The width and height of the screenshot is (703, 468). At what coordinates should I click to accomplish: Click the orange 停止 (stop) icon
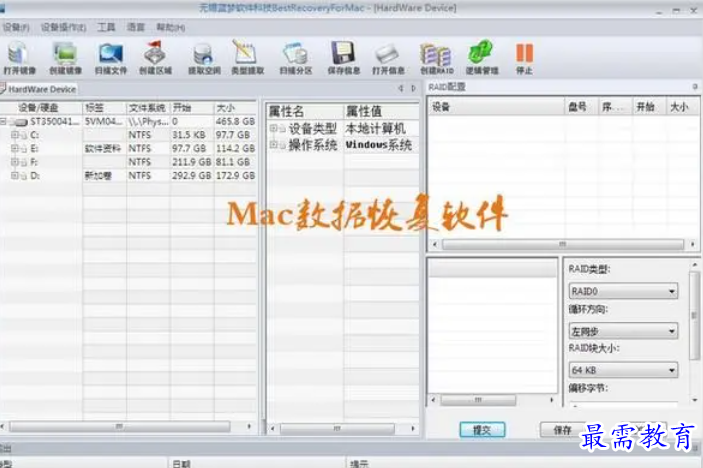click(524, 53)
